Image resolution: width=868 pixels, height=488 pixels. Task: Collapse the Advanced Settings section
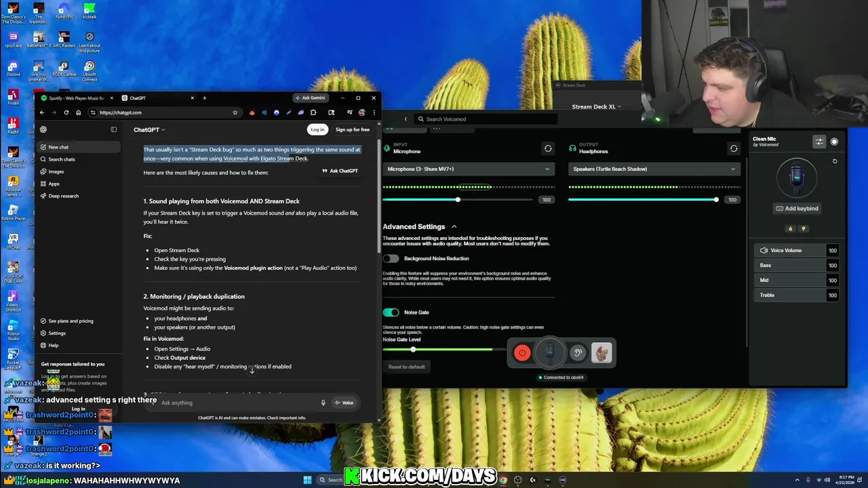click(x=454, y=226)
